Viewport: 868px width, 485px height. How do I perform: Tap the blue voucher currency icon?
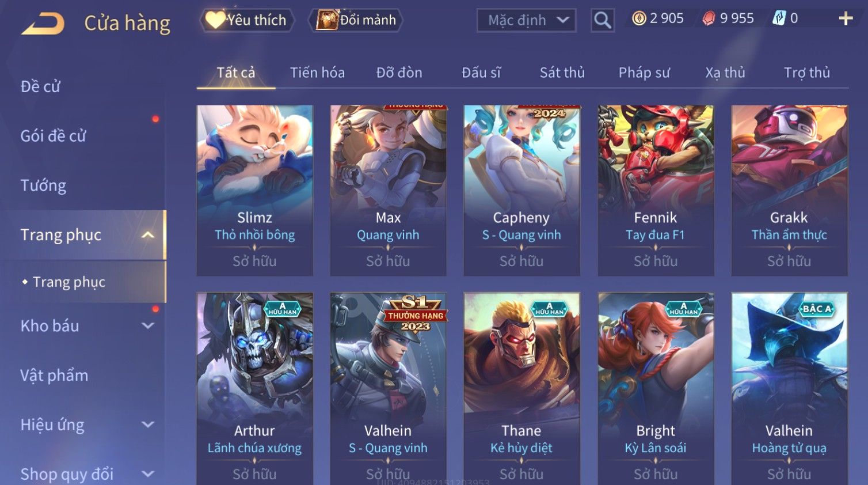(779, 18)
